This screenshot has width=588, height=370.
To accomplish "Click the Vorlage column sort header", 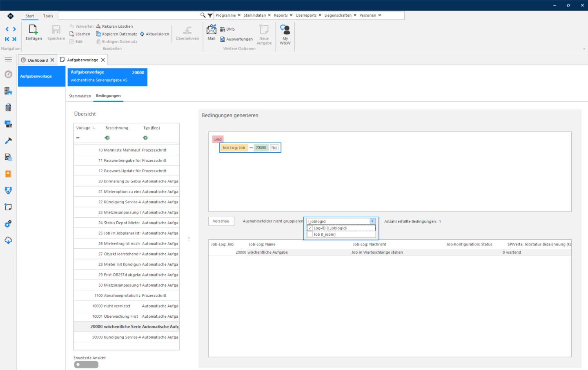I will click(x=86, y=128).
